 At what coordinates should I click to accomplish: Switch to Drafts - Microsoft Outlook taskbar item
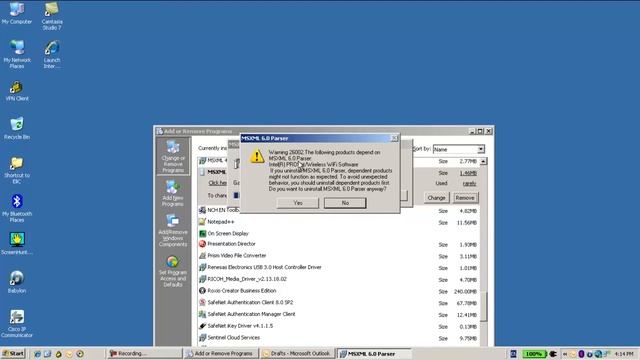click(x=297, y=353)
